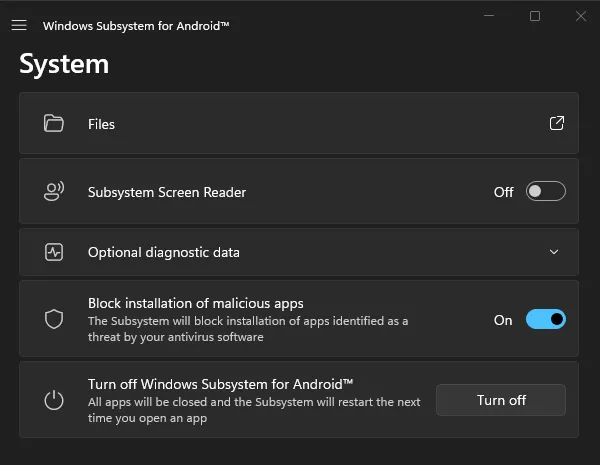The height and width of the screenshot is (465, 600).
Task: Open Files with the external link icon
Action: click(557, 123)
